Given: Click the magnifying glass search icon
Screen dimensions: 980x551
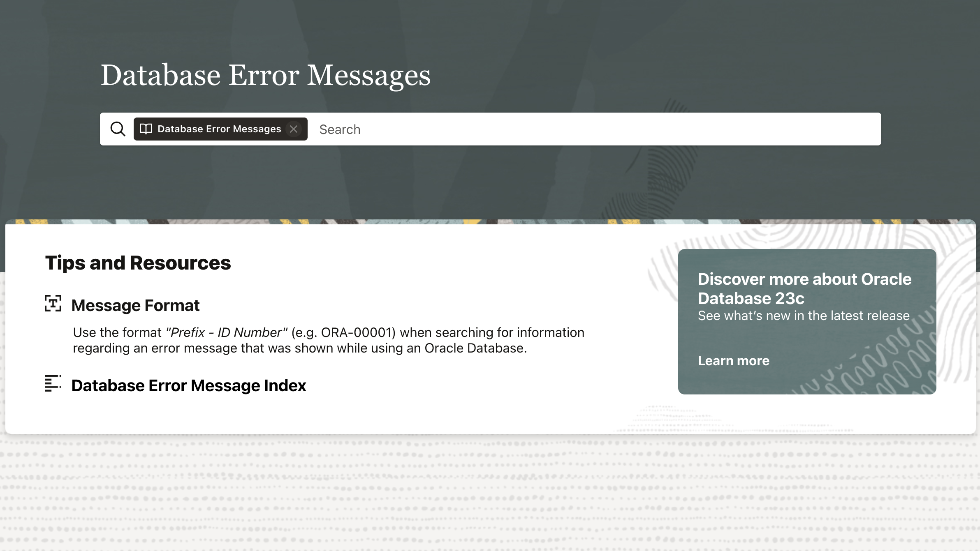Looking at the screenshot, I should [x=118, y=129].
